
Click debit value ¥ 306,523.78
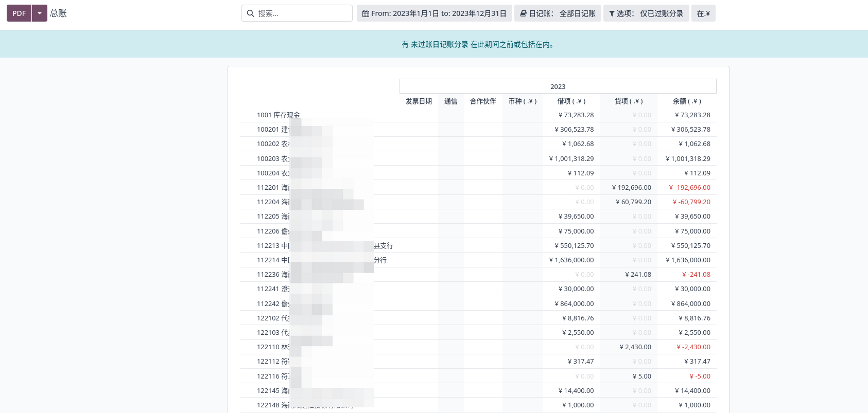click(x=574, y=130)
